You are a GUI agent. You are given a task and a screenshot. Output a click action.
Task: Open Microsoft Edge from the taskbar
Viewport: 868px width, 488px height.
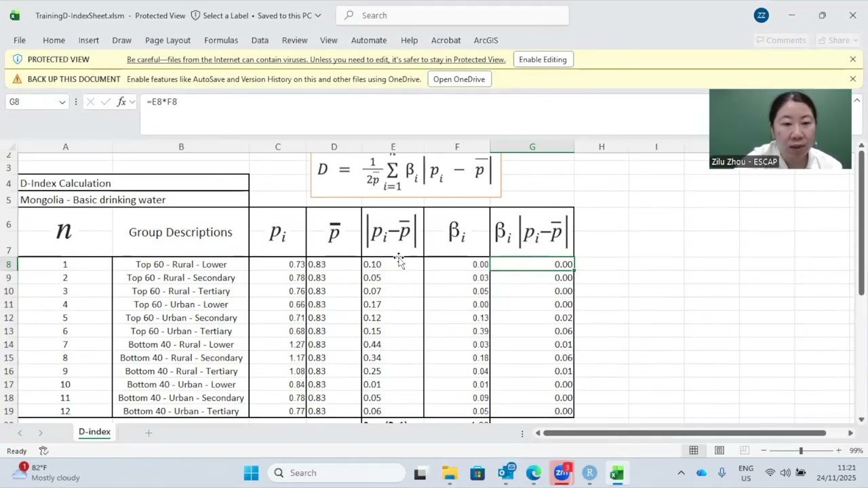coord(534,473)
